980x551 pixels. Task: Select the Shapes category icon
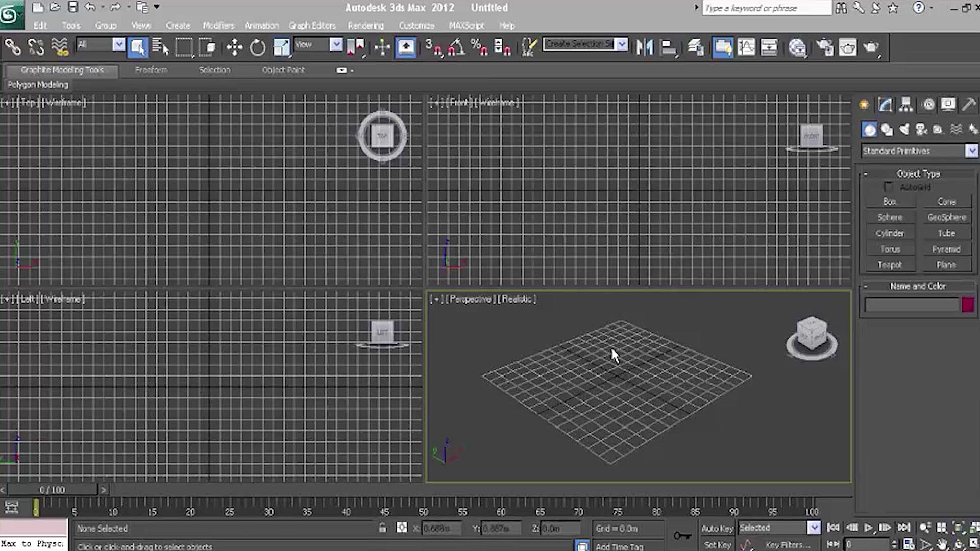[x=887, y=130]
